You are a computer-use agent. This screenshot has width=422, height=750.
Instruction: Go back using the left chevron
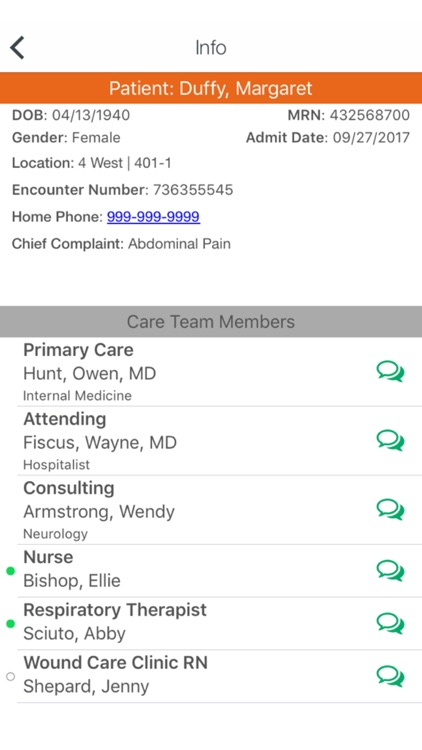[x=17, y=47]
